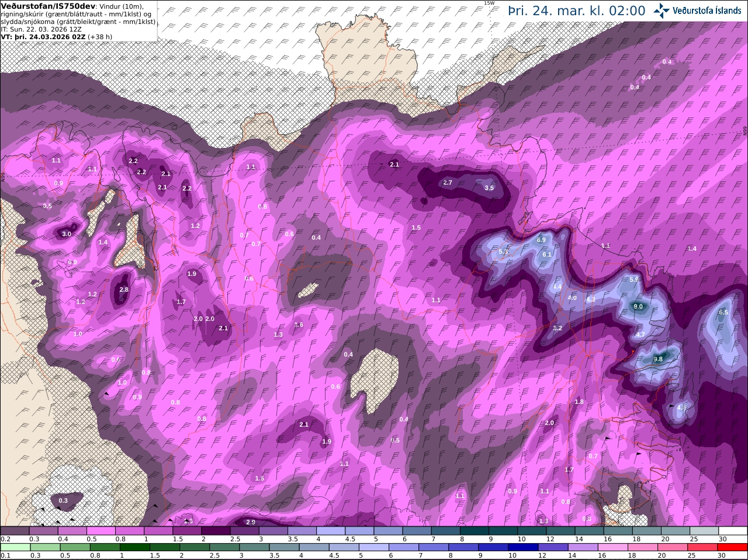Click the 15W longitude marker at top

click(489, 3)
